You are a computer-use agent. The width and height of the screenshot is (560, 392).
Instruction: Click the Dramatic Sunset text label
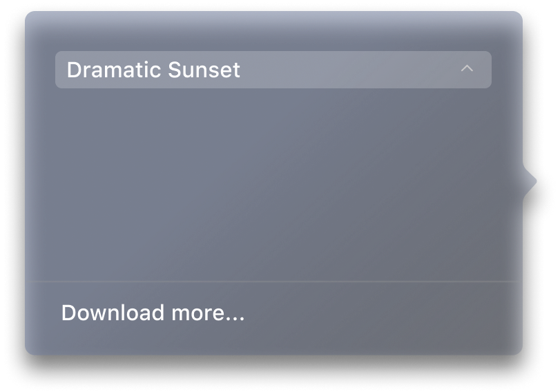click(153, 70)
